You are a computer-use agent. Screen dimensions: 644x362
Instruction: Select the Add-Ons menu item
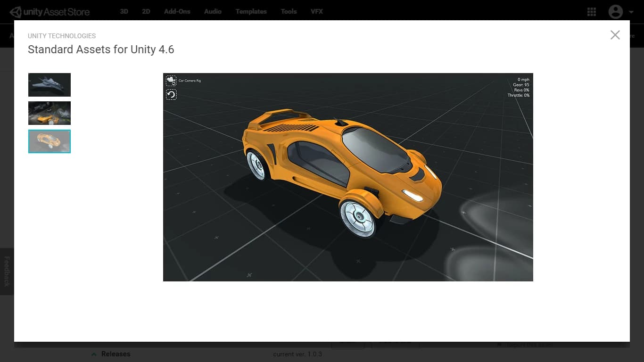click(177, 11)
